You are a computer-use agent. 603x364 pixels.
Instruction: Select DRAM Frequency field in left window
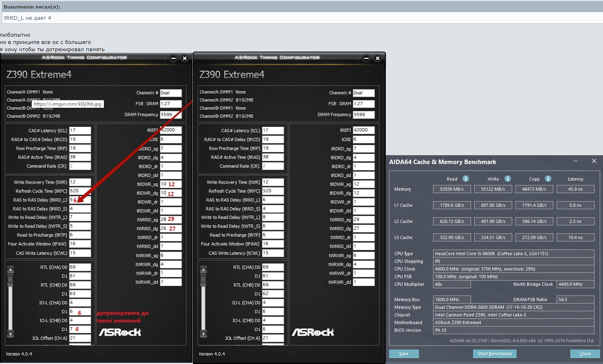(x=171, y=115)
